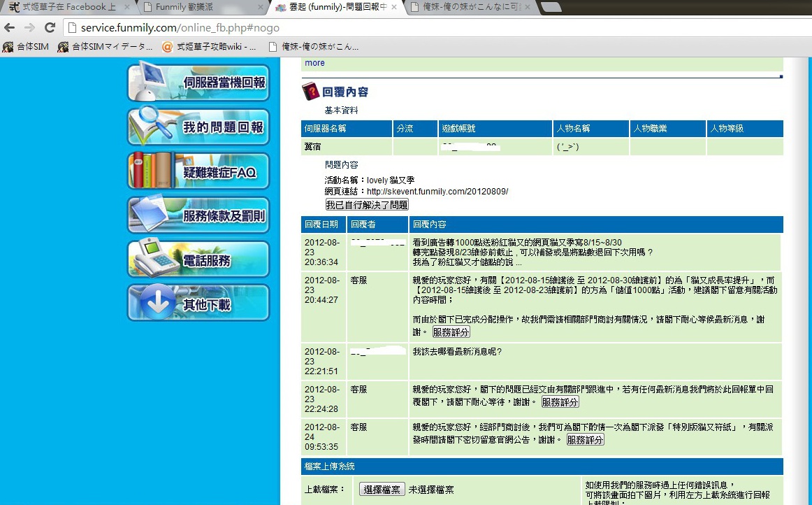The width and height of the screenshot is (812, 505).
Task: Switch to the 式姬草子在 Facebook tab
Action: point(66,7)
